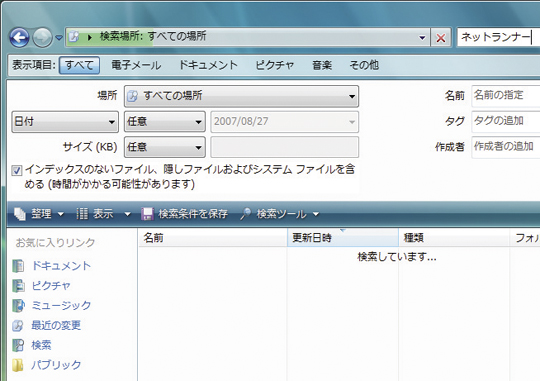Click the パブリック folder icon in sidebar
This screenshot has height=381, width=540.
coord(18,365)
